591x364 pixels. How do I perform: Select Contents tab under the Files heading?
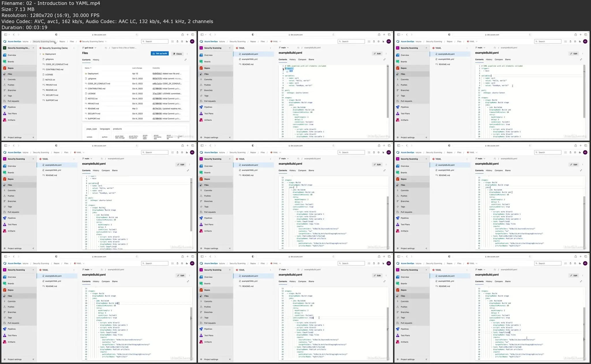tap(86, 60)
